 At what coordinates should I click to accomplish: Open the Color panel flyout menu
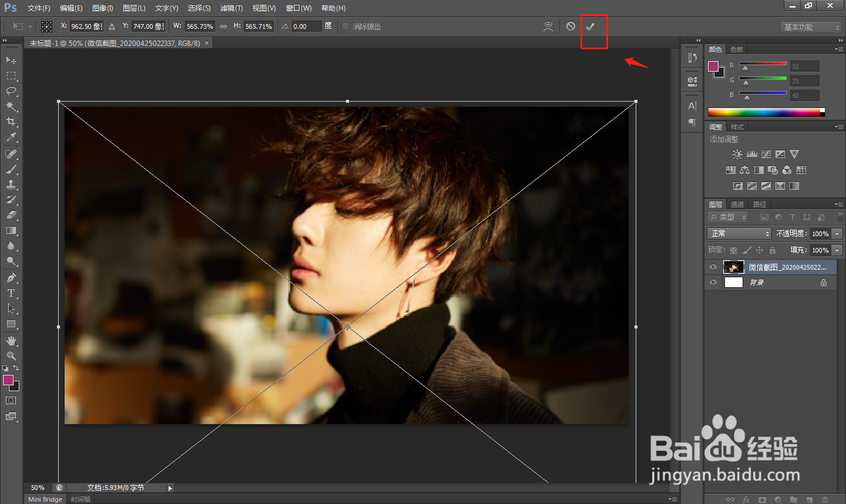coord(839,49)
